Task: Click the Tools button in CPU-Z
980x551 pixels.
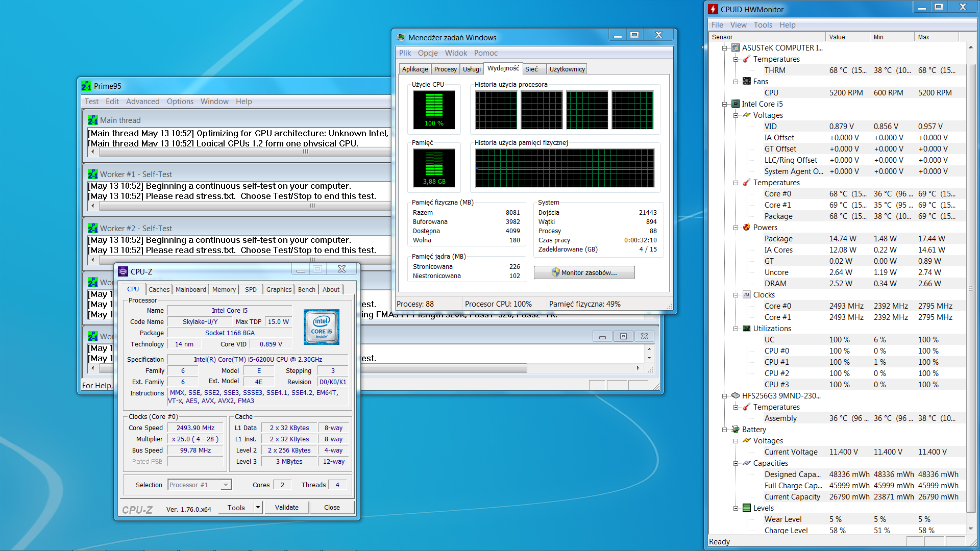Action: [236, 508]
